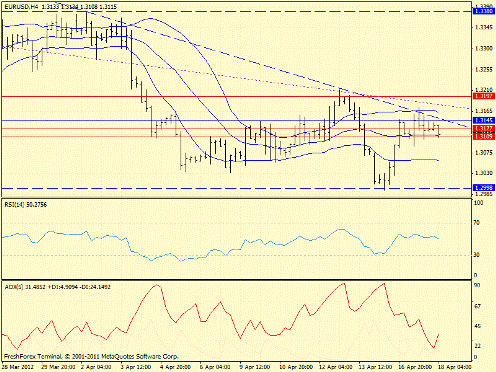This screenshot has width=496, height=372.
Task: Select the blue 1.2998 price level tag
Action: [x=484, y=188]
